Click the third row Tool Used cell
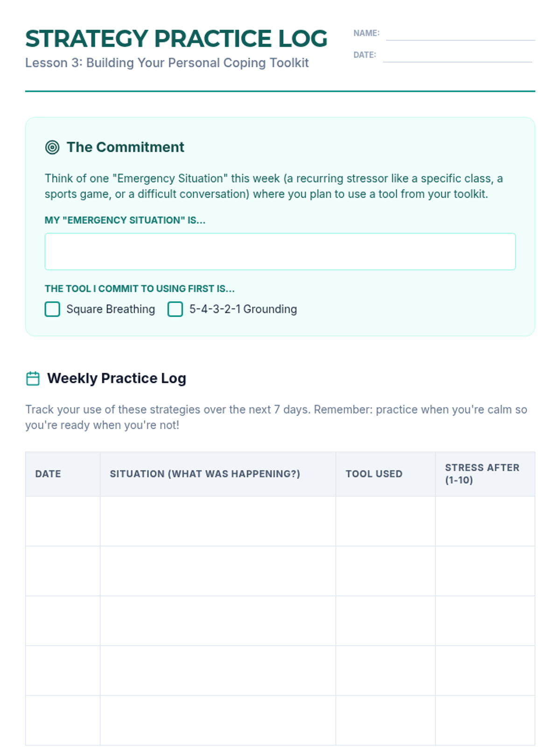560x747 pixels. click(385, 621)
